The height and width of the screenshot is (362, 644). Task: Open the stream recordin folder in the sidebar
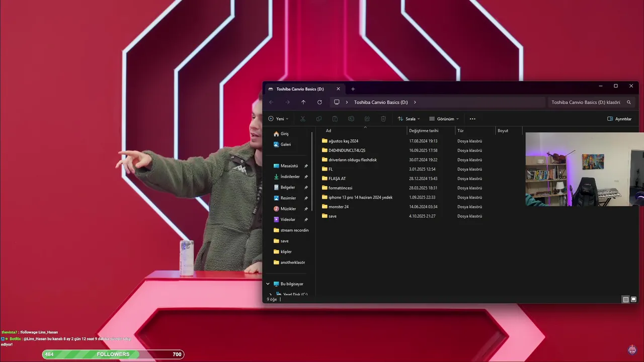291,230
